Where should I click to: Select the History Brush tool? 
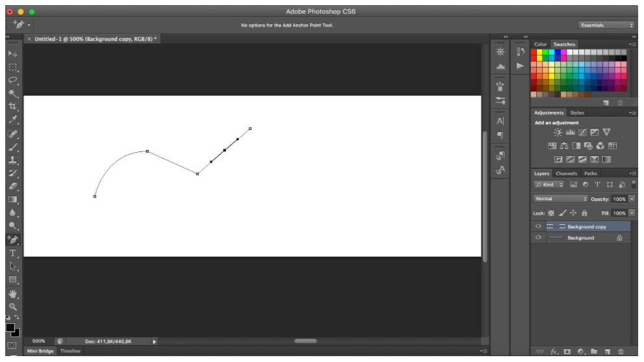coord(13,173)
